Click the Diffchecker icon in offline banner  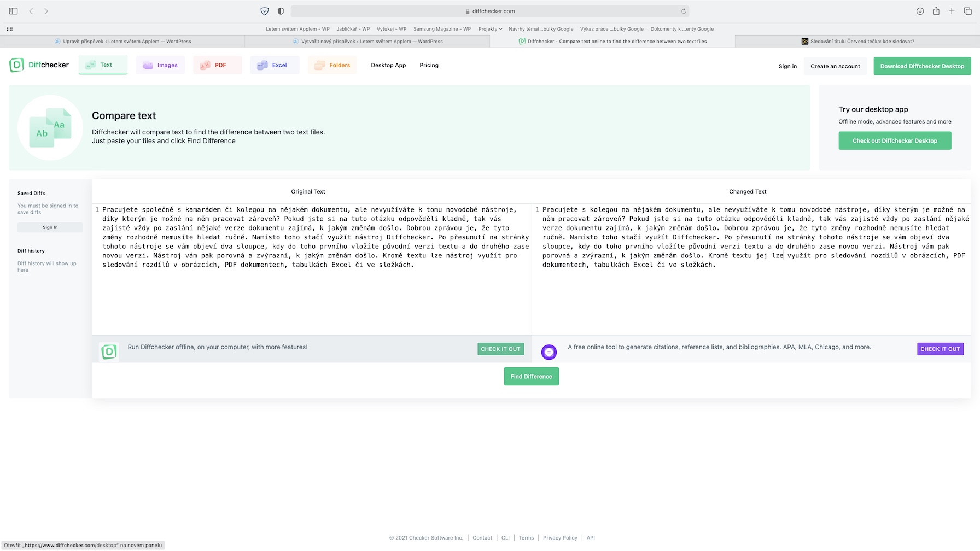point(109,351)
